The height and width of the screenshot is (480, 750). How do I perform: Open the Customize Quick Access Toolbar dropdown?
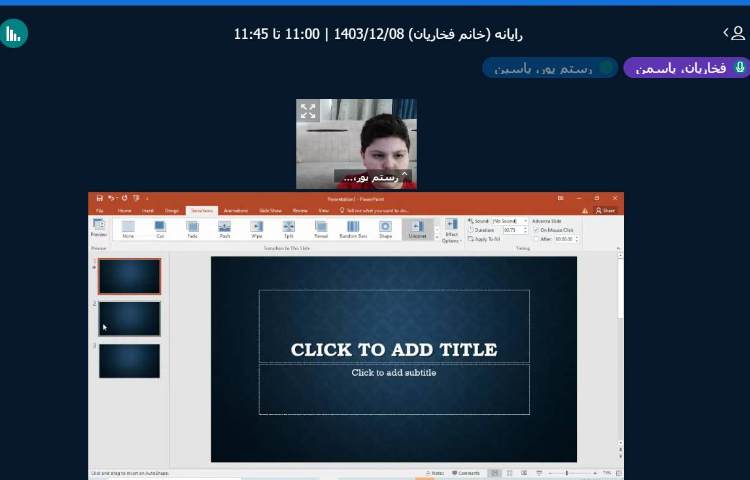[x=147, y=198]
